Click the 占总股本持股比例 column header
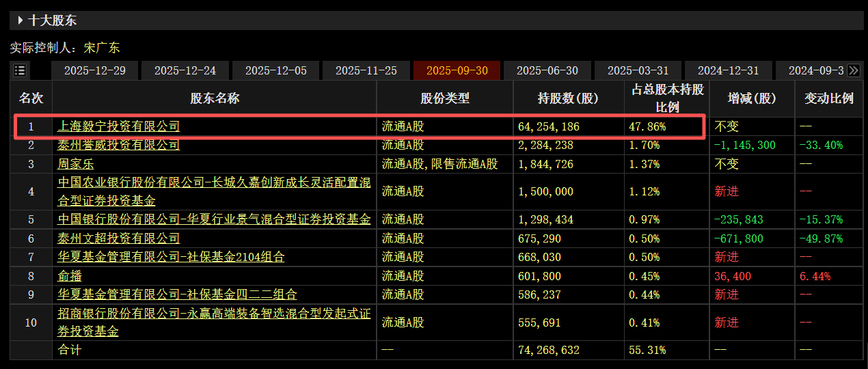868x369 pixels. coord(667,98)
